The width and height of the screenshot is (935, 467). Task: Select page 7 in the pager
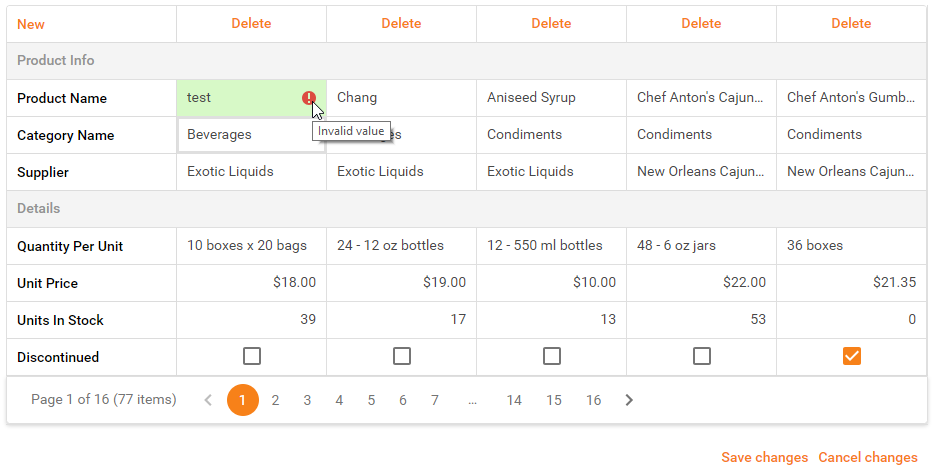pos(435,400)
